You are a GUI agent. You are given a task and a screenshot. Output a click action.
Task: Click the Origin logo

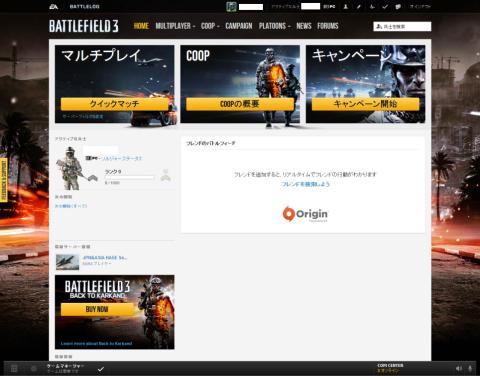coord(305,214)
